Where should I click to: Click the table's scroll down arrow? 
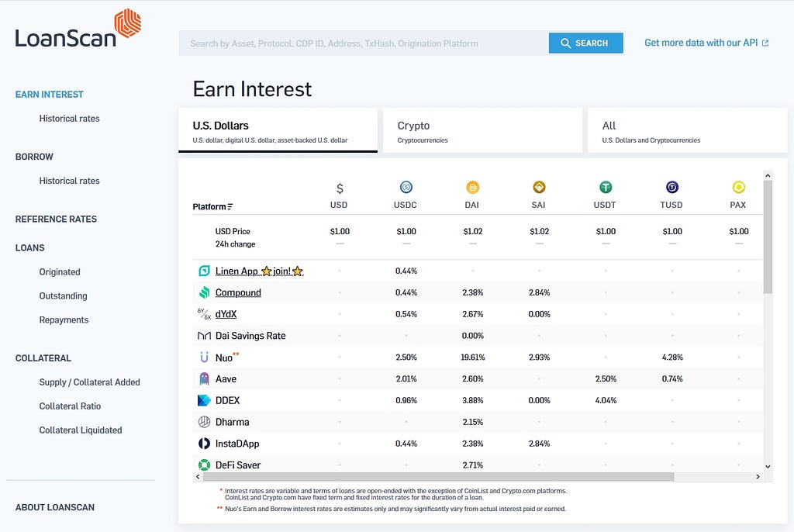[x=768, y=466]
